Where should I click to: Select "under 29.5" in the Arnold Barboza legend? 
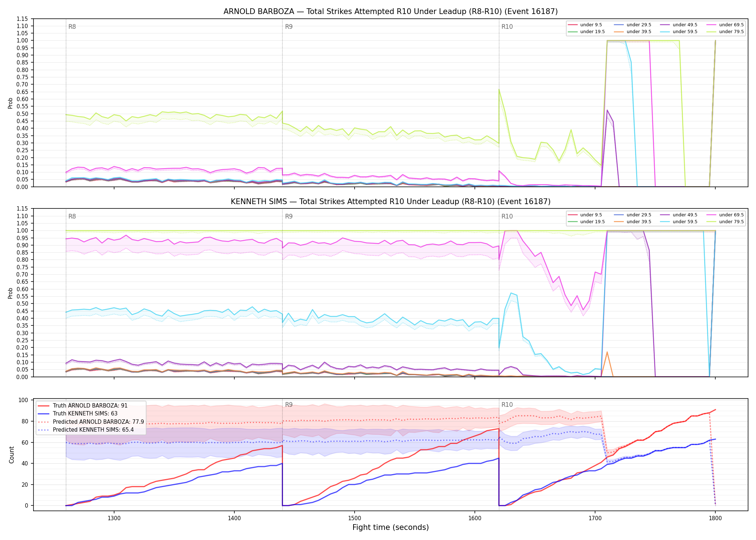[633, 25]
